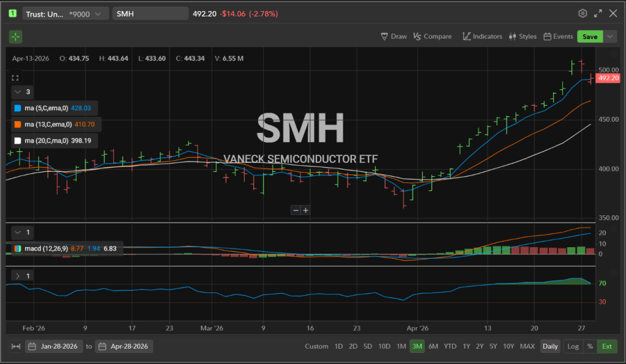Open the Indicators panel
The width and height of the screenshot is (626, 364).
(482, 37)
